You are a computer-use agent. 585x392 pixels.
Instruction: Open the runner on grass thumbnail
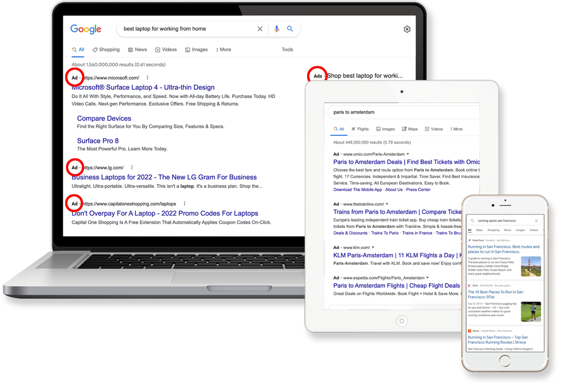[531, 312]
